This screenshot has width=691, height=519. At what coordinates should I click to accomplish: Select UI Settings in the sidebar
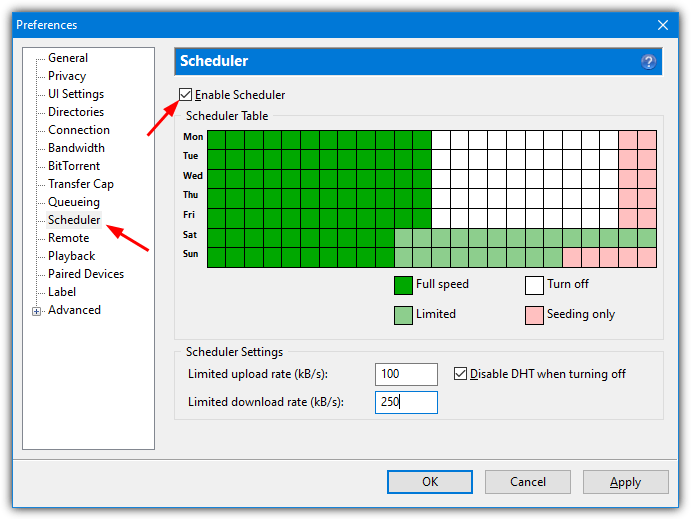click(76, 94)
